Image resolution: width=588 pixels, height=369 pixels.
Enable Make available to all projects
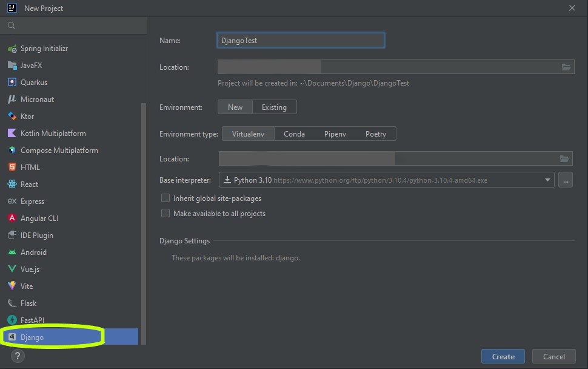tap(165, 213)
